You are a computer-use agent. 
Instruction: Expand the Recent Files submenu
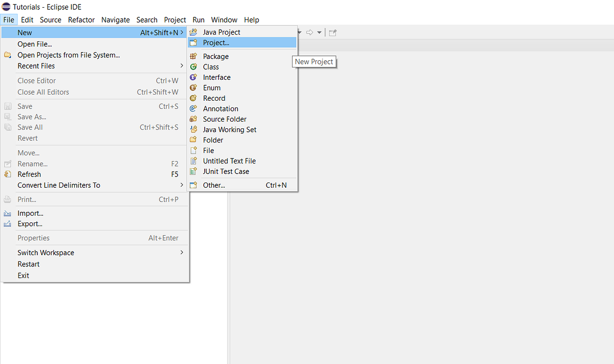(36, 65)
